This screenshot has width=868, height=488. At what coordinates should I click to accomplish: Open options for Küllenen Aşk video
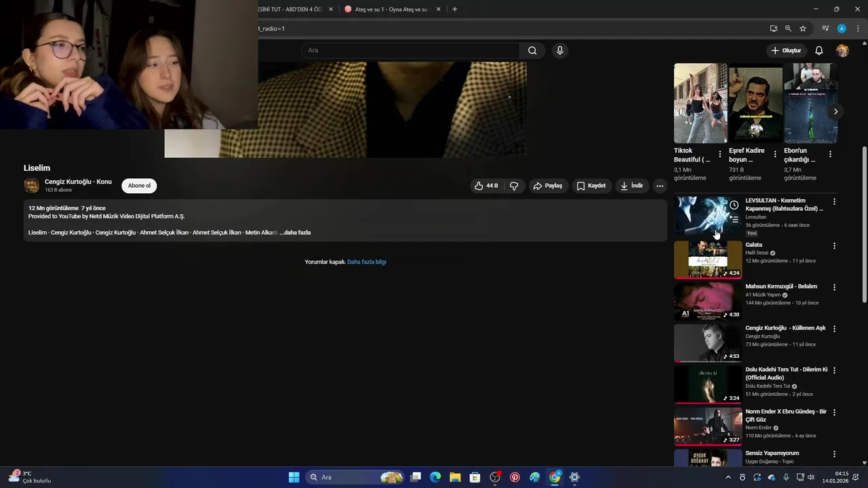834,329
